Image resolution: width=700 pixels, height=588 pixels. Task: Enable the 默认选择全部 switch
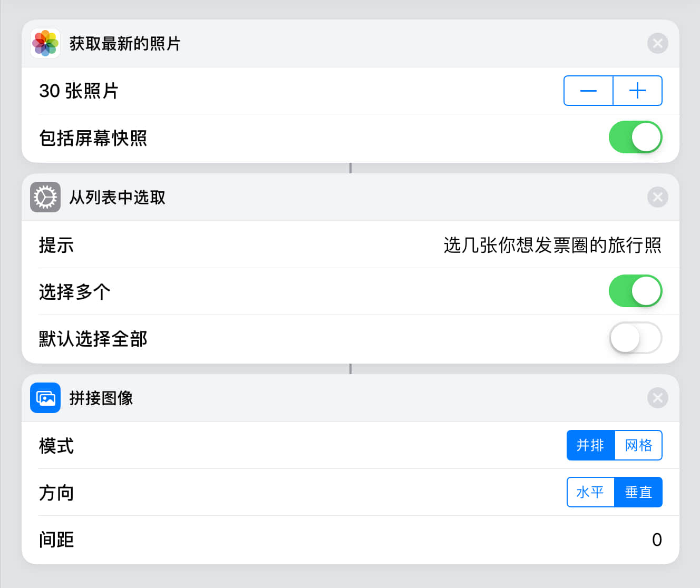[635, 338]
